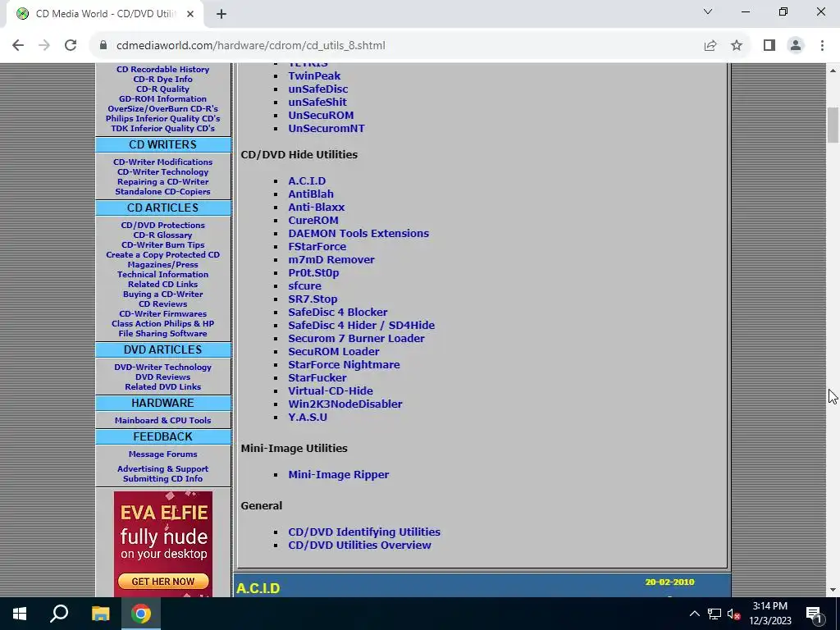Open CD Recordable History sidebar link
This screenshot has height=630, width=840.
(163, 70)
